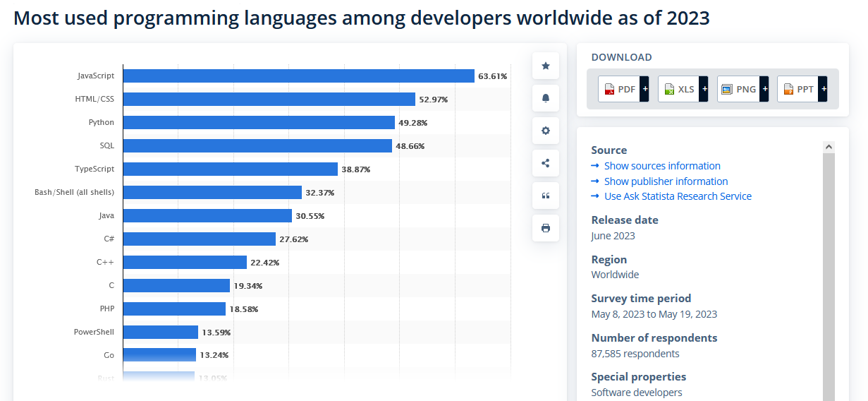Click the survey period May 8, 2023 text

tap(654, 314)
